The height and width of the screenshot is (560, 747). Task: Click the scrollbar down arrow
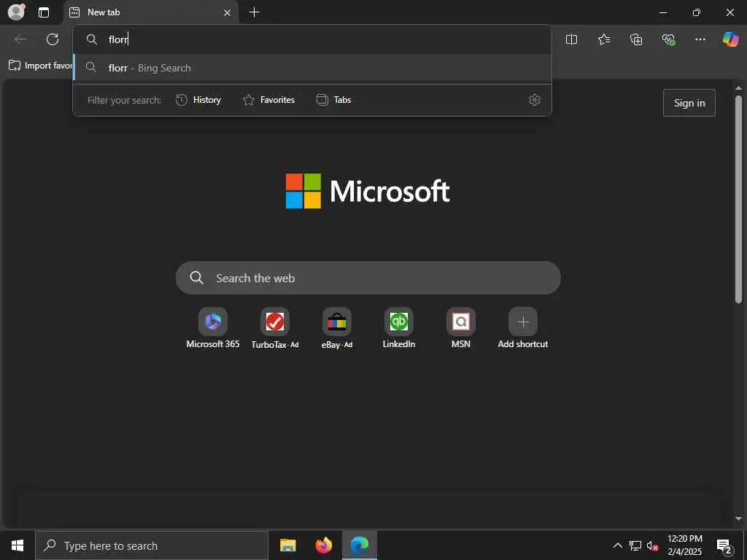tap(738, 518)
